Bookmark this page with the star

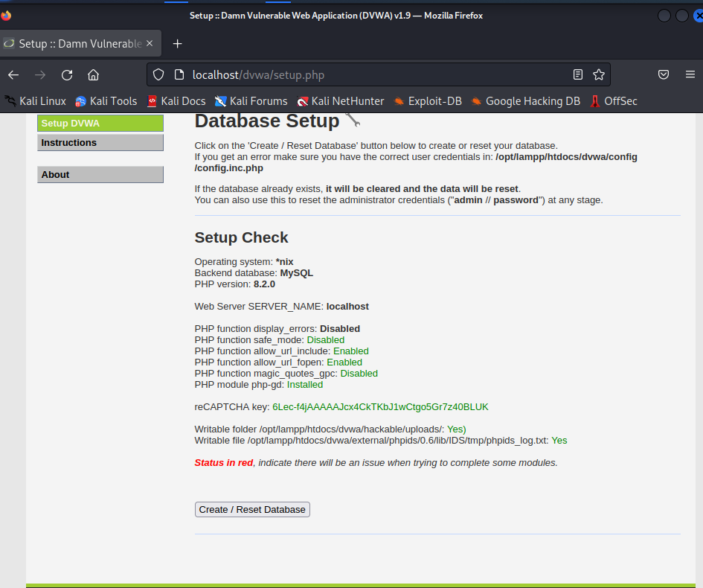[599, 74]
